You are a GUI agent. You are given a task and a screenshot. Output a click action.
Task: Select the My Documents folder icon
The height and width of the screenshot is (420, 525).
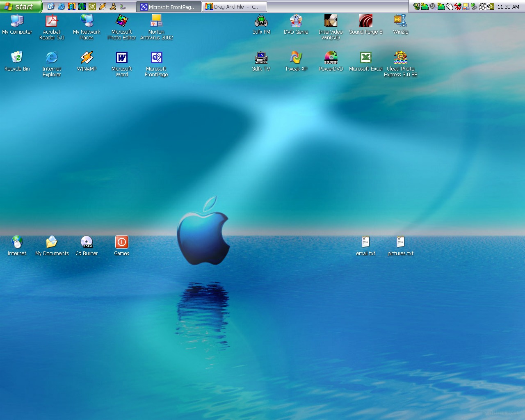(x=52, y=246)
